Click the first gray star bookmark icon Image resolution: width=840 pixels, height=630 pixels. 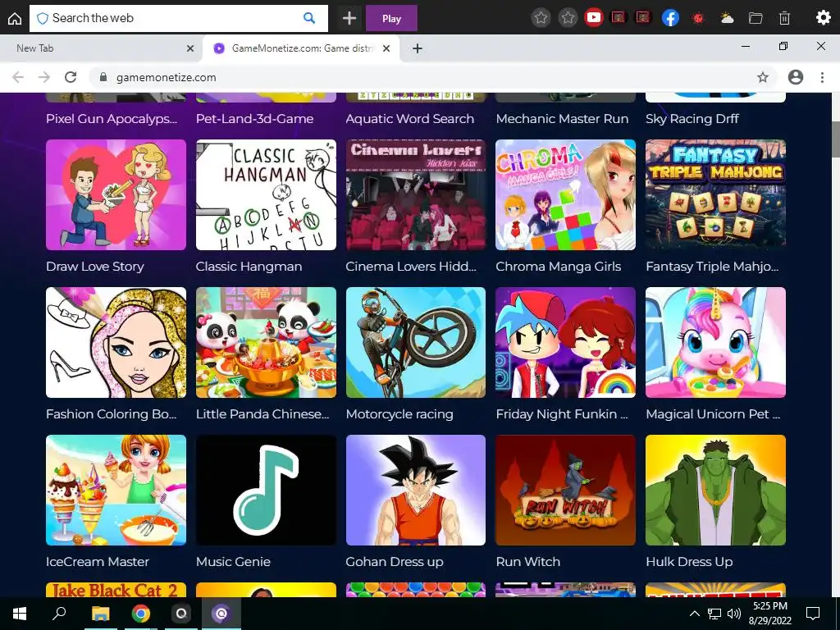pyautogui.click(x=541, y=18)
